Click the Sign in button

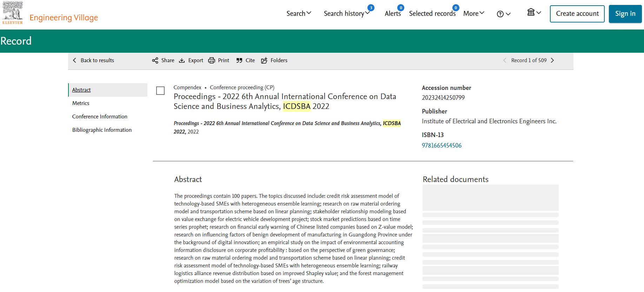625,14
